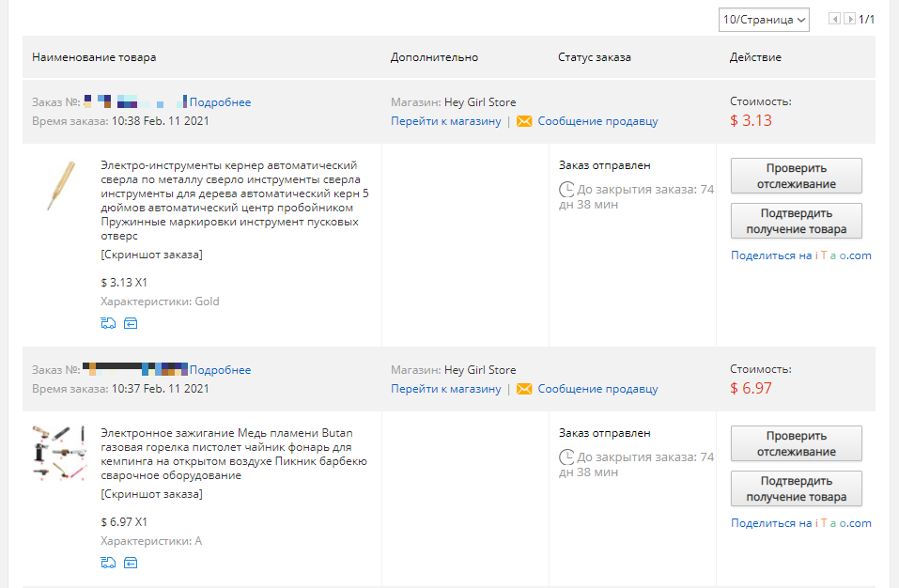Click the Наименование товара column header
Viewport: 899px width, 588px height.
click(94, 57)
